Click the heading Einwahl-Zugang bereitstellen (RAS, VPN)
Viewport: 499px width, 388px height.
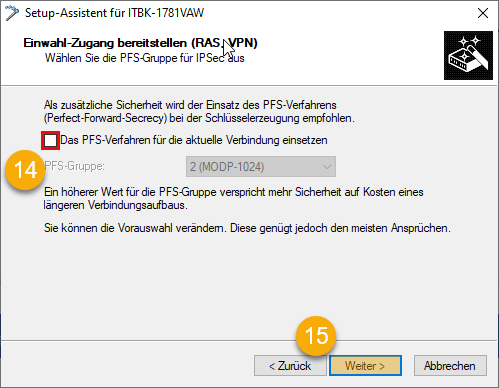click(140, 43)
